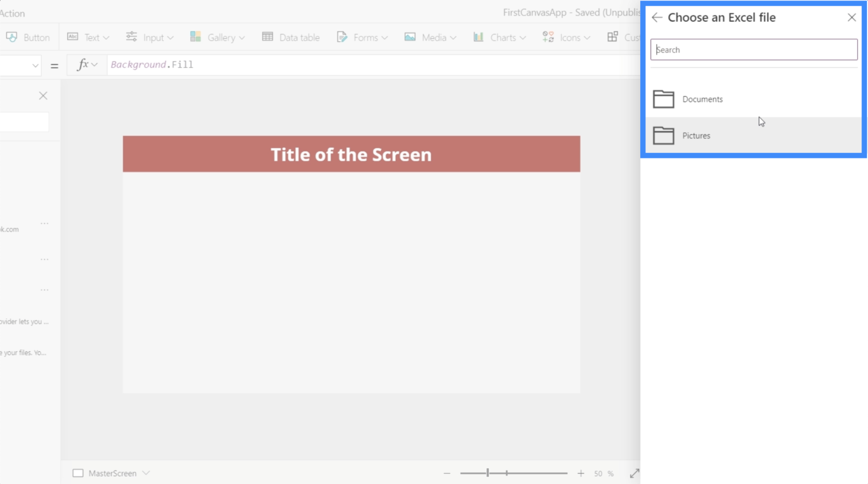Open the Documents folder
868x484 pixels.
[x=754, y=99]
